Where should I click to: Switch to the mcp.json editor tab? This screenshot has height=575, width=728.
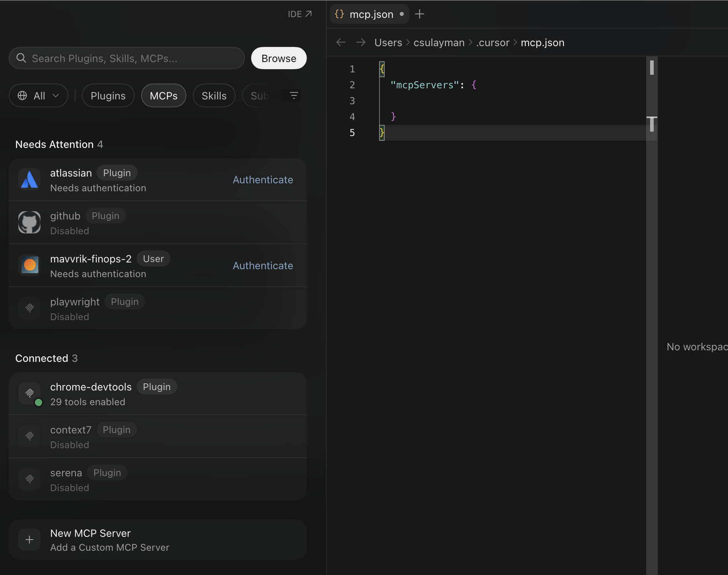pyautogui.click(x=370, y=14)
